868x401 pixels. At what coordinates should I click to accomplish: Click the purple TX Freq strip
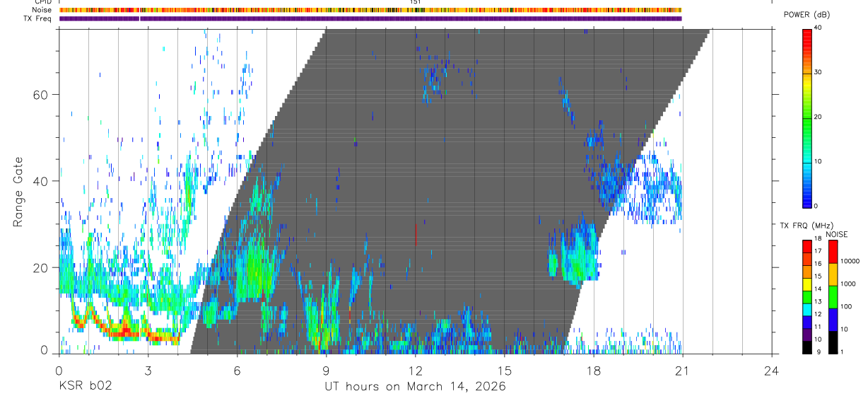(x=370, y=18)
